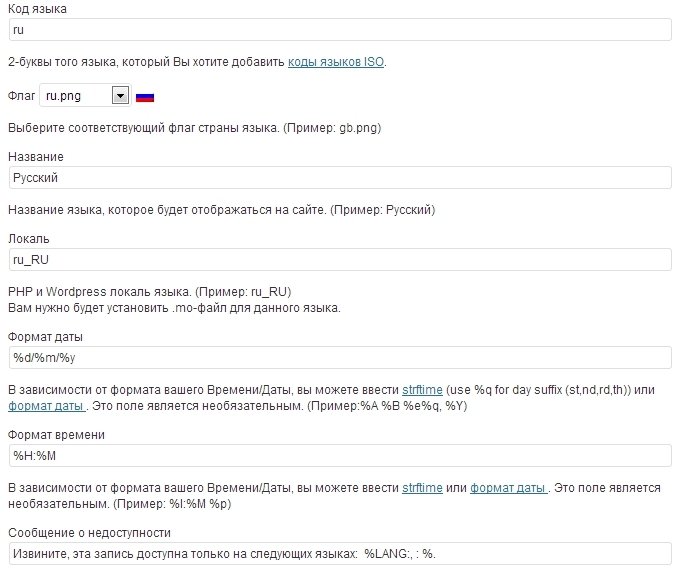Click the 'Локаль' label text
This screenshot has width=679, height=566.
pyautogui.click(x=29, y=239)
